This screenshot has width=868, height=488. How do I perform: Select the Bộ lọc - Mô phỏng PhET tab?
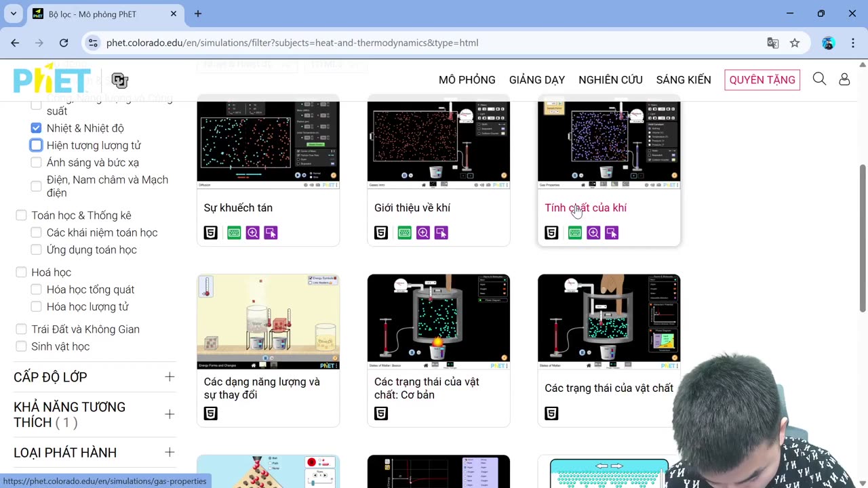[105, 14]
